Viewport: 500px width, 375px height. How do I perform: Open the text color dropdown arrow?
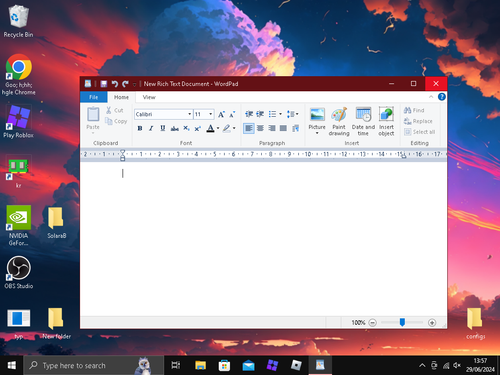click(218, 128)
